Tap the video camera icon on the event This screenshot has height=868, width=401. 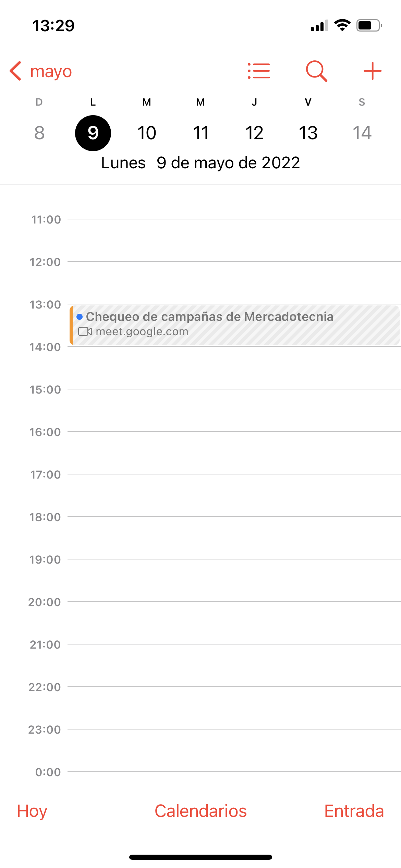pyautogui.click(x=85, y=331)
